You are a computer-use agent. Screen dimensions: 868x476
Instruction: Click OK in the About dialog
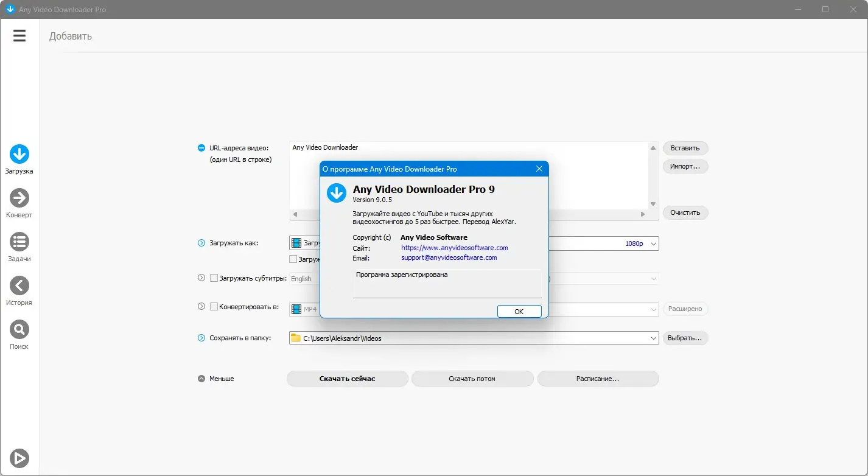coord(519,311)
